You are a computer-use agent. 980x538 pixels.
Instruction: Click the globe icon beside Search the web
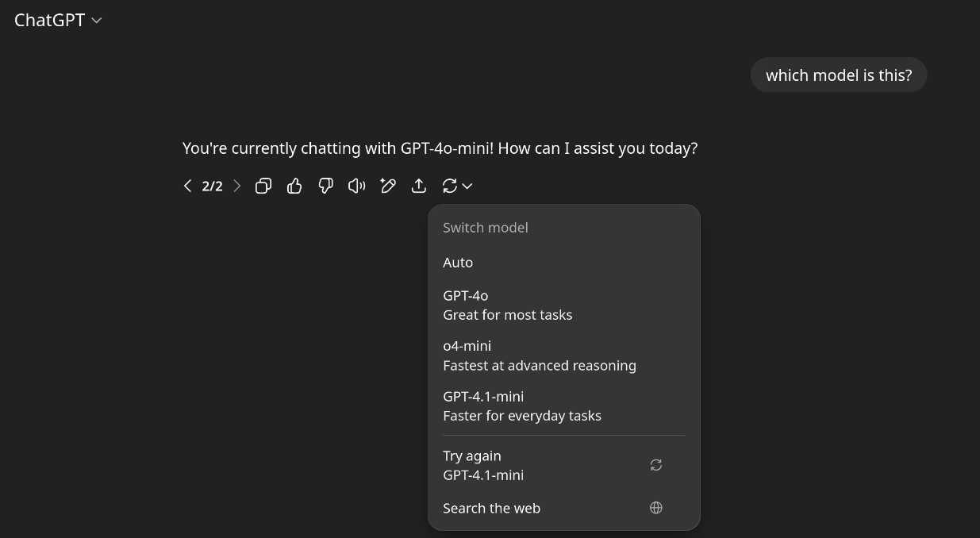coord(656,508)
